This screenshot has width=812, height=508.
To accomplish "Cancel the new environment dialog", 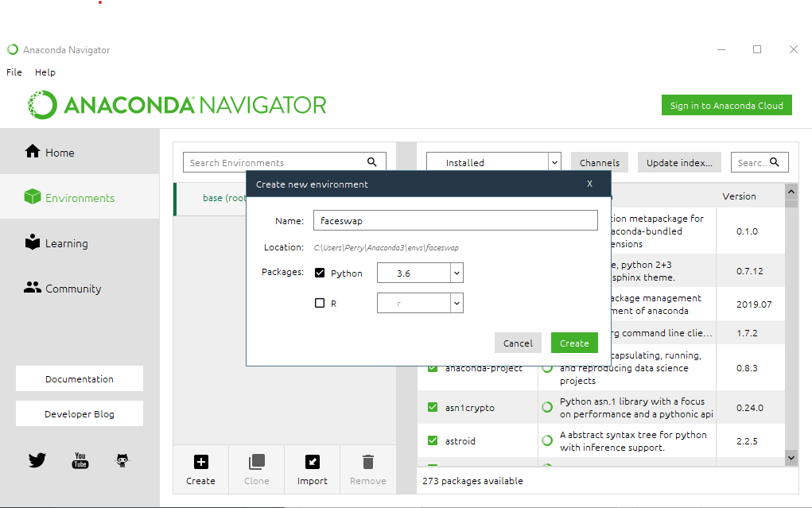I will [518, 343].
